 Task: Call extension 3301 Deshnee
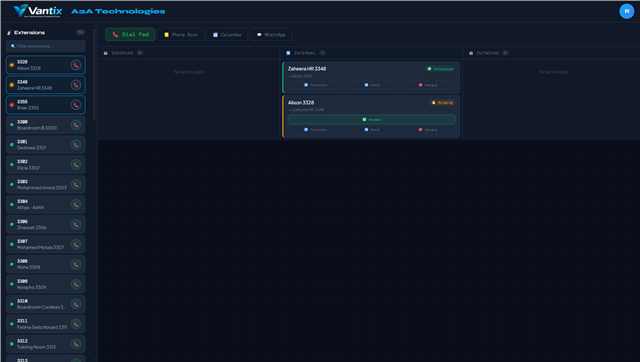76,145
